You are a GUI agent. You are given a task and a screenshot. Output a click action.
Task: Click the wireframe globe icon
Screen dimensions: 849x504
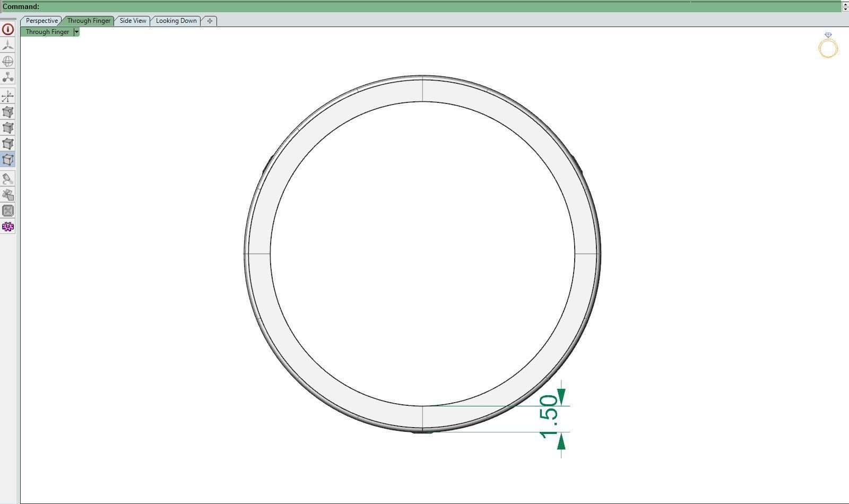8,61
